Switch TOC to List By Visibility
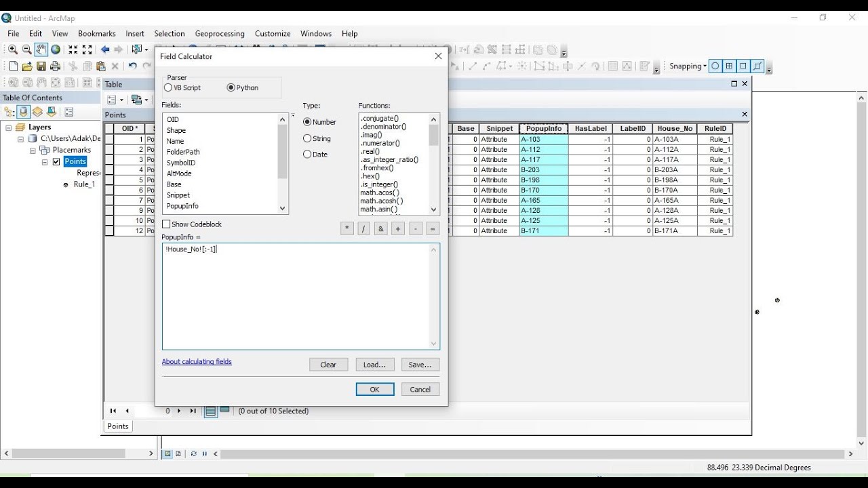 click(x=37, y=112)
